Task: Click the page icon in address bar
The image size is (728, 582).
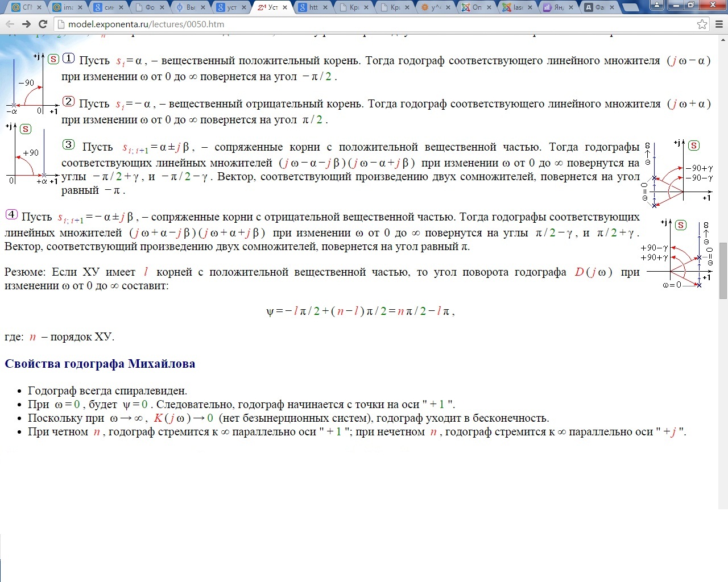Action: click(61, 24)
